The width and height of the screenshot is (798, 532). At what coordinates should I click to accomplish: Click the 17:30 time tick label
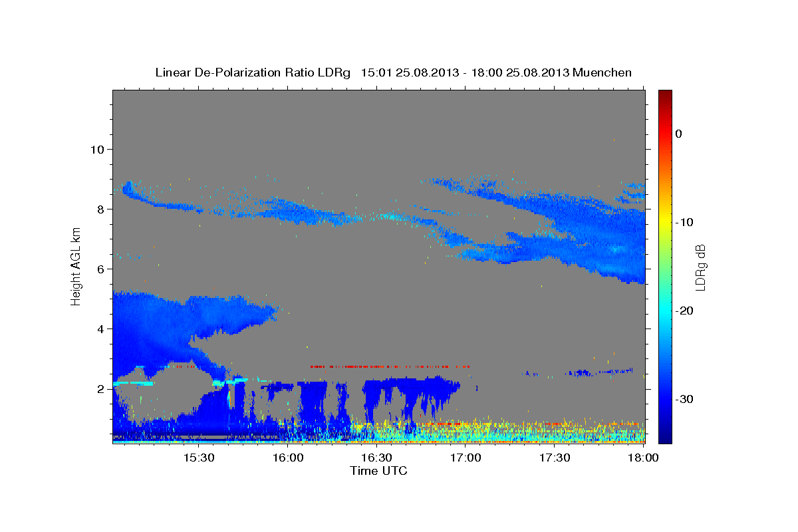(555, 458)
